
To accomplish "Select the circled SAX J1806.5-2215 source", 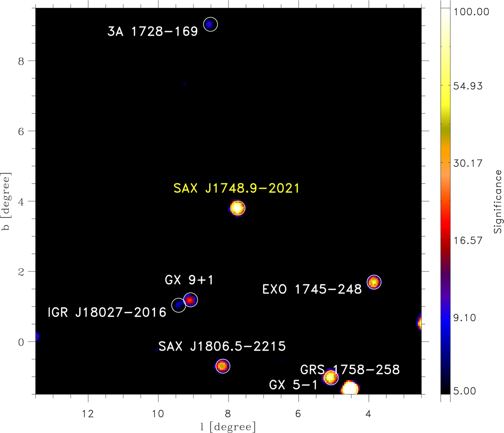I will point(223,366).
